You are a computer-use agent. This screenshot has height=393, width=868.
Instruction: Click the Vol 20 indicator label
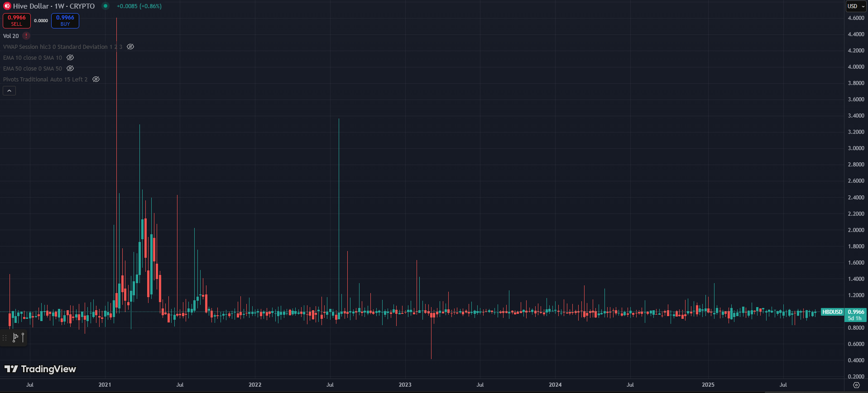point(11,36)
